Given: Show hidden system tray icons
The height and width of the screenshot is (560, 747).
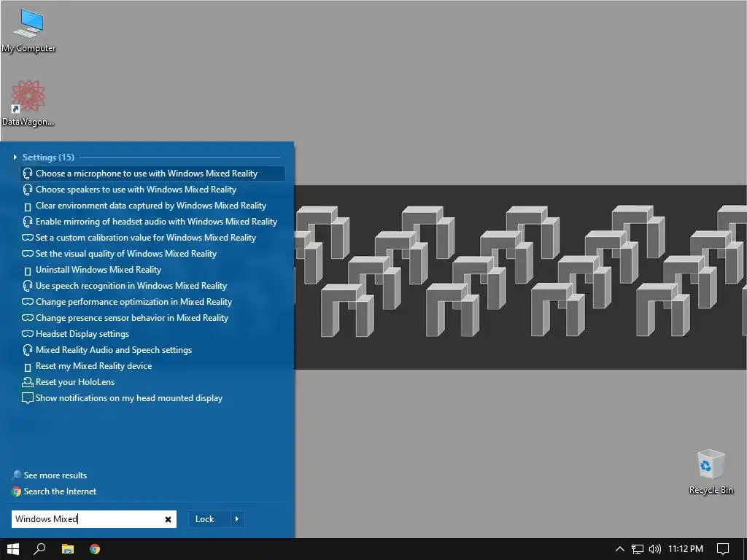Looking at the screenshot, I should [620, 549].
